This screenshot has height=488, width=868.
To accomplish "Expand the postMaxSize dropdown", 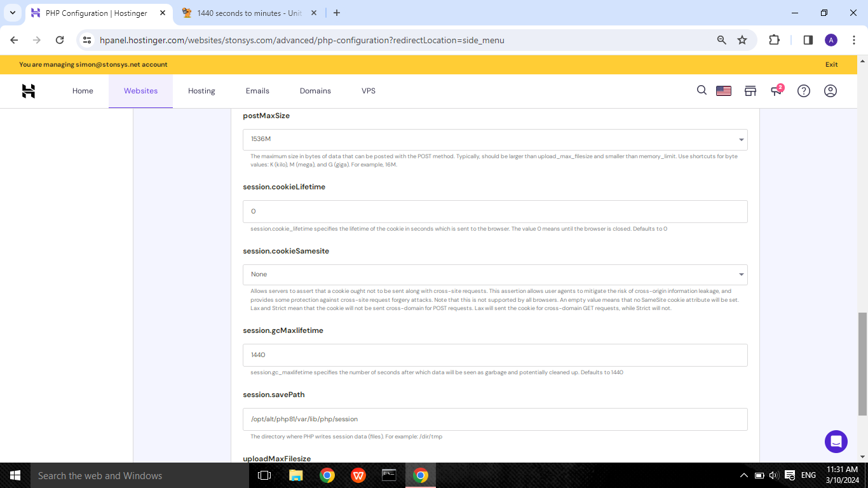I will point(495,140).
